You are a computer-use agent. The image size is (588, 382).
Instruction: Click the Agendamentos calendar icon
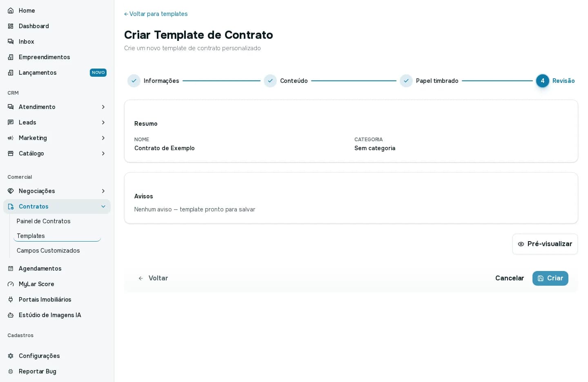11,269
